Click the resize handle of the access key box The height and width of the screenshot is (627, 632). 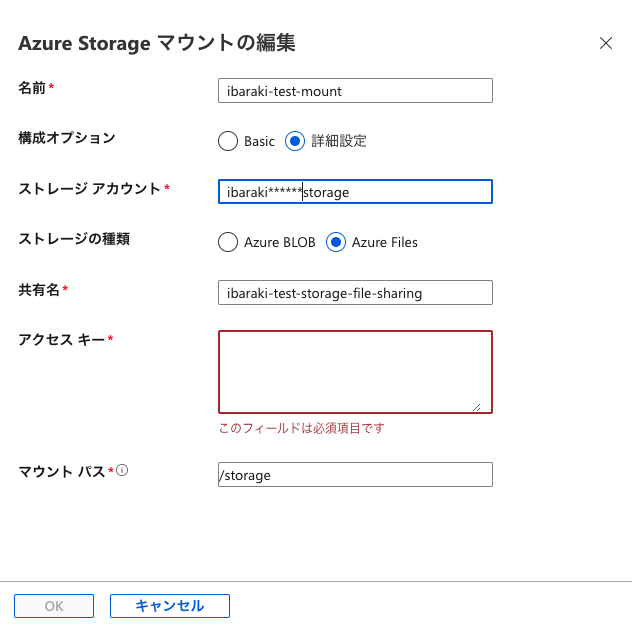click(476, 407)
